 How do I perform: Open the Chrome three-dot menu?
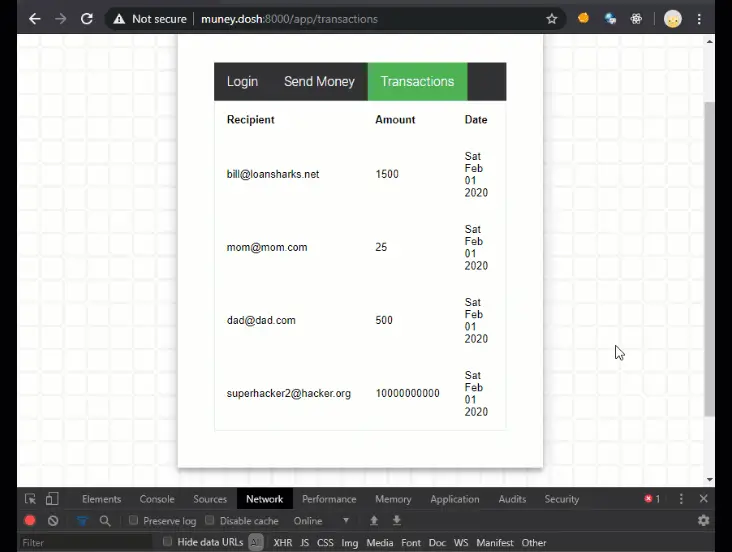pos(699,19)
